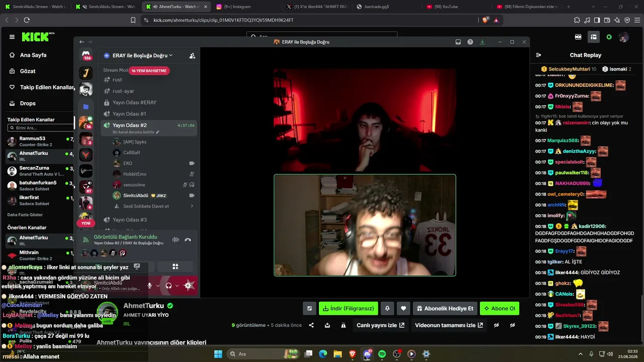The width and height of the screenshot is (644, 362).
Task: Disconnect from the Discord voice call
Action: point(188,240)
